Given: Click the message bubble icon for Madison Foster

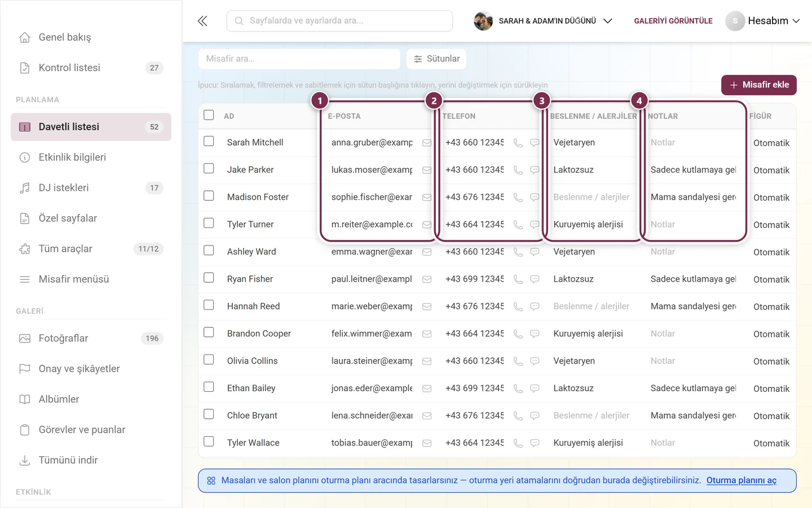Looking at the screenshot, I should click(535, 198).
